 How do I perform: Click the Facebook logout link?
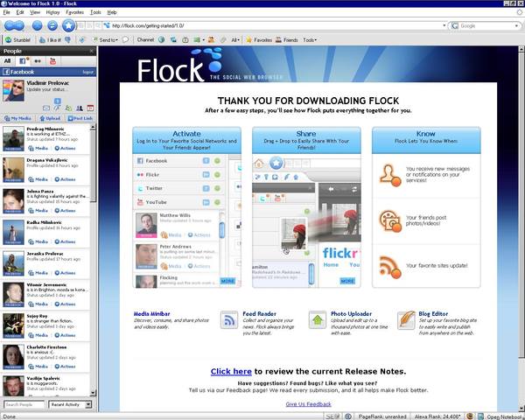(88, 72)
